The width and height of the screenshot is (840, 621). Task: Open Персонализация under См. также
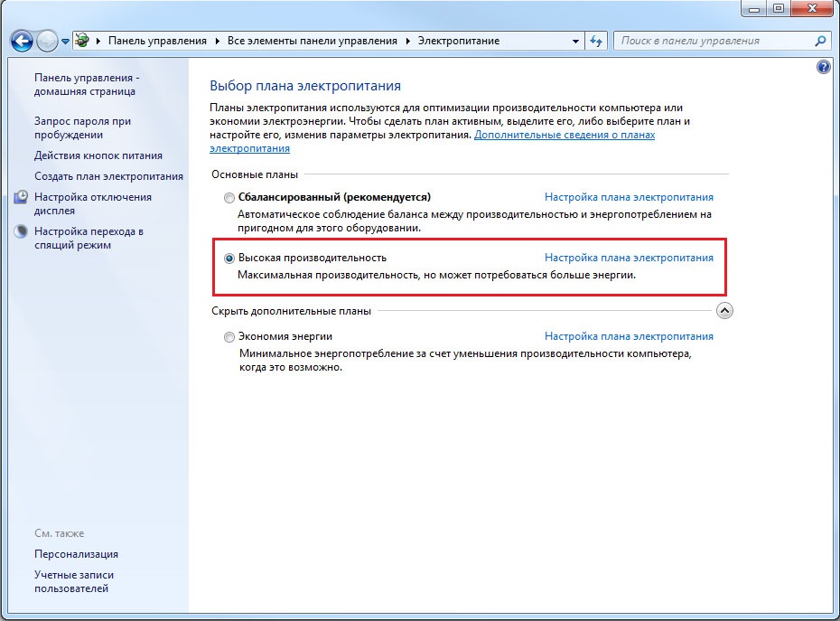[x=76, y=554]
